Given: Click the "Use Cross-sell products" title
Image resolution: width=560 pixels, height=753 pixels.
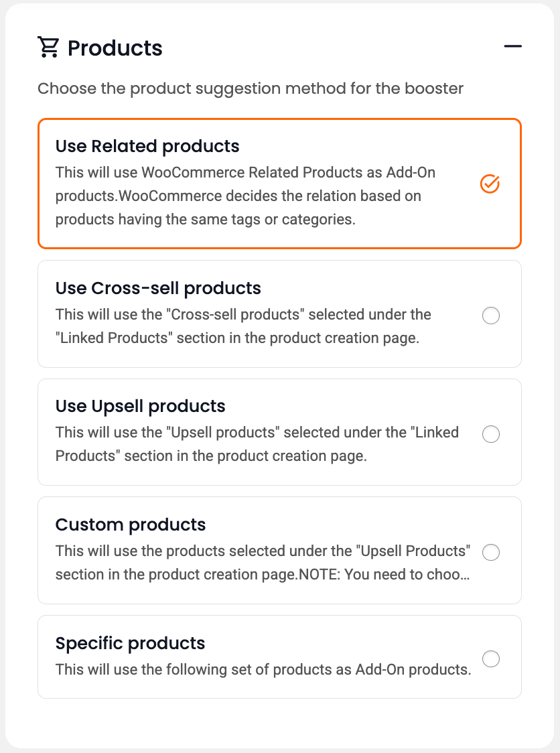Looking at the screenshot, I should pos(158,288).
